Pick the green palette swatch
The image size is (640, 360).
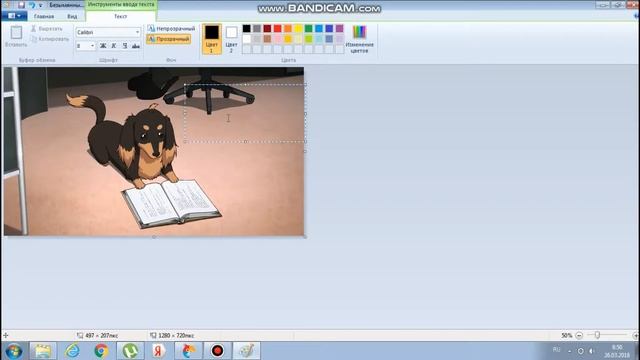point(309,28)
